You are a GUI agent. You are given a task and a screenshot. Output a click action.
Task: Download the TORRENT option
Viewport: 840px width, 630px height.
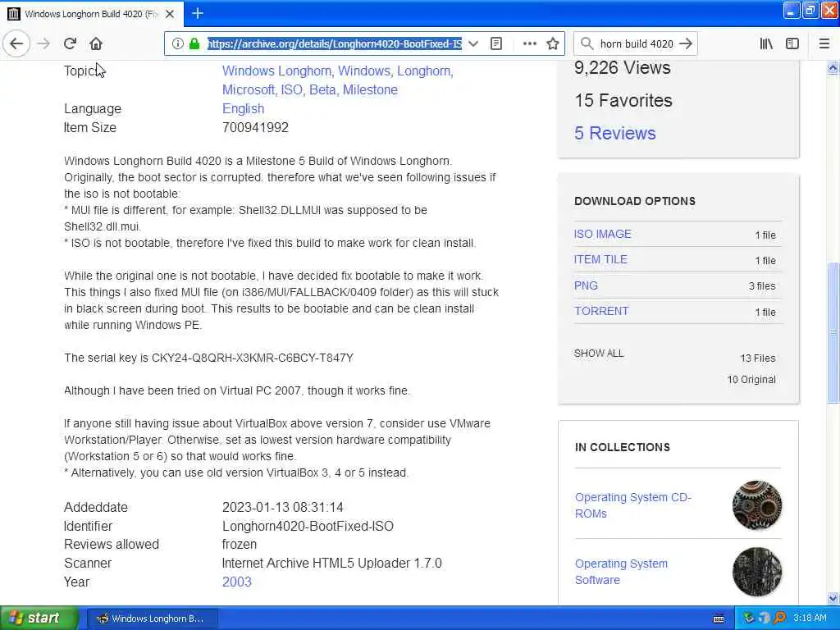coord(601,311)
